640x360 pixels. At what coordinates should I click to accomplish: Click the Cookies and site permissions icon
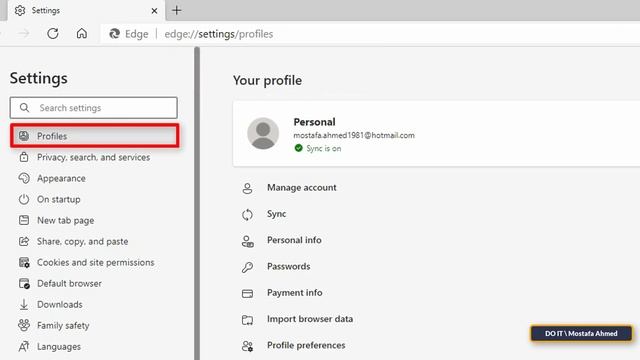click(24, 262)
